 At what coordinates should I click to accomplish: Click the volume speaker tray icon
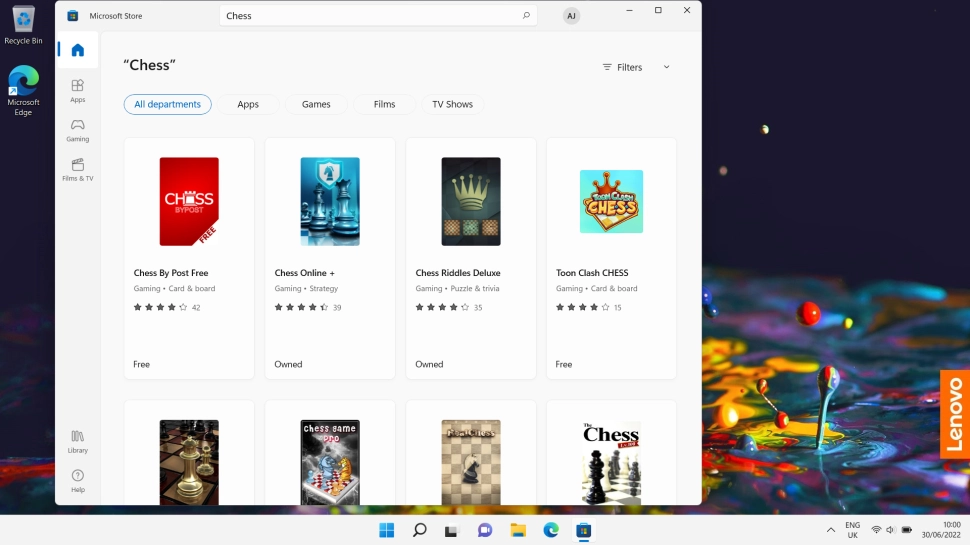(890, 530)
